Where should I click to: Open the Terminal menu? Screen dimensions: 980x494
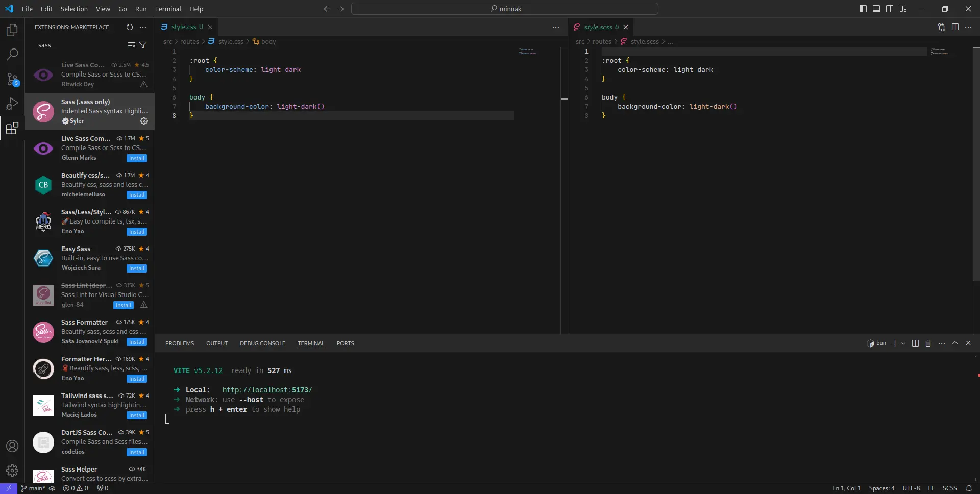point(168,9)
